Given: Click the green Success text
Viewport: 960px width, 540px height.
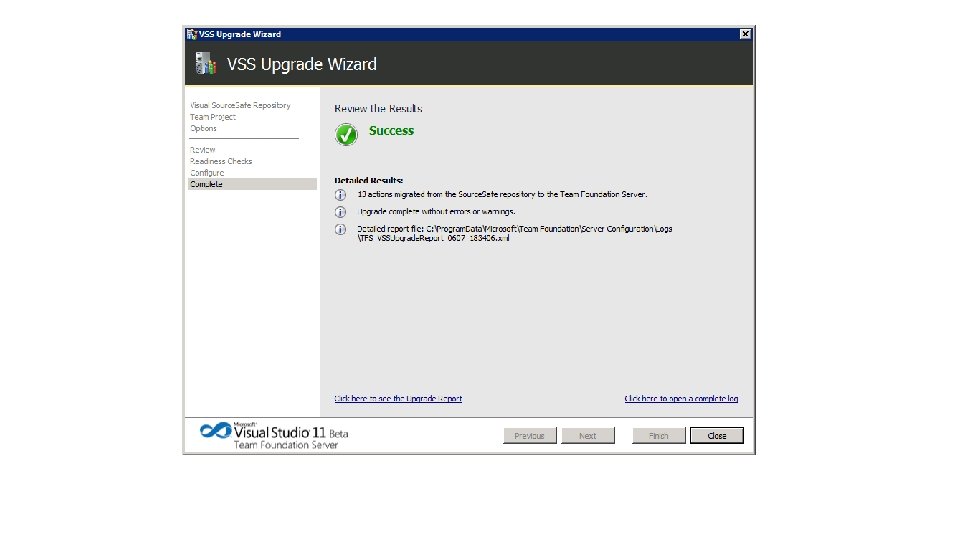Looking at the screenshot, I should 391,130.
